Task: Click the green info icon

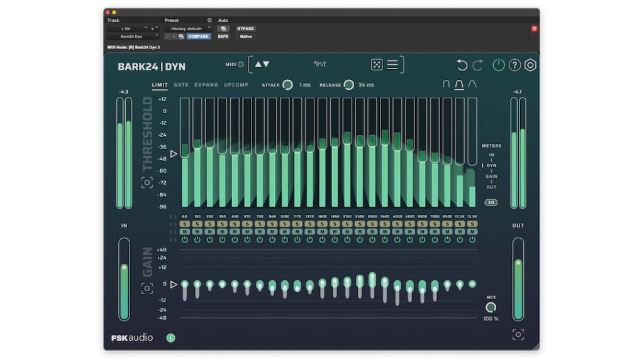Action: (171, 337)
